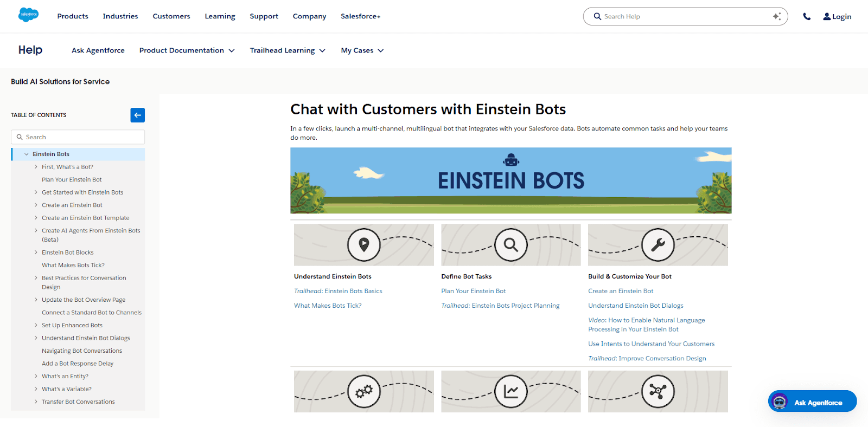Select Connect a Standard Bot to Channels

pyautogui.click(x=92, y=313)
